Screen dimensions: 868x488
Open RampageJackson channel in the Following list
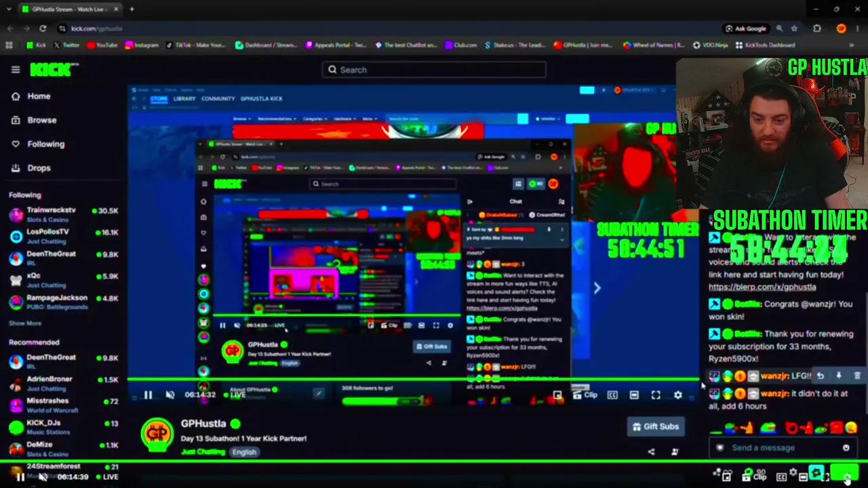pos(64,302)
